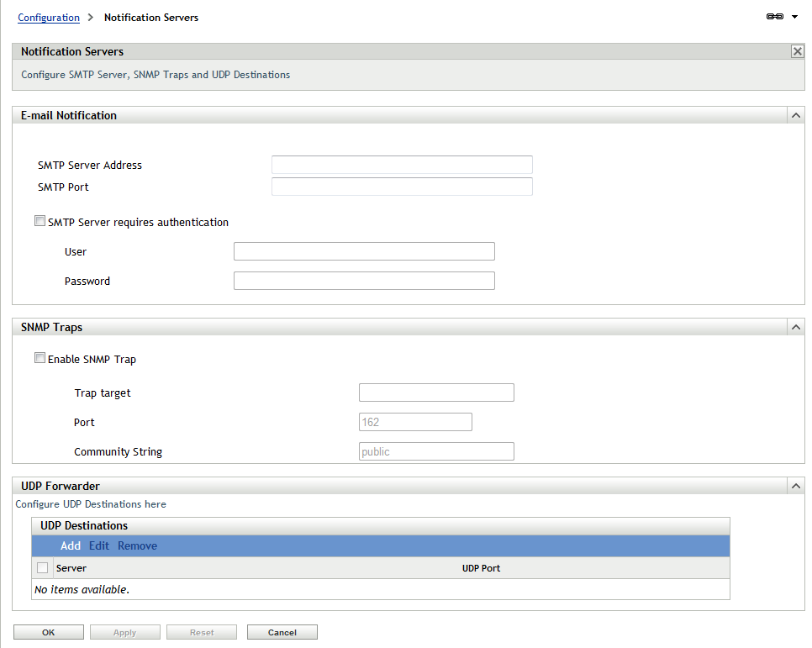Image resolution: width=812 pixels, height=648 pixels.
Task: Enable SMTP Server requires authentication
Action: point(40,220)
